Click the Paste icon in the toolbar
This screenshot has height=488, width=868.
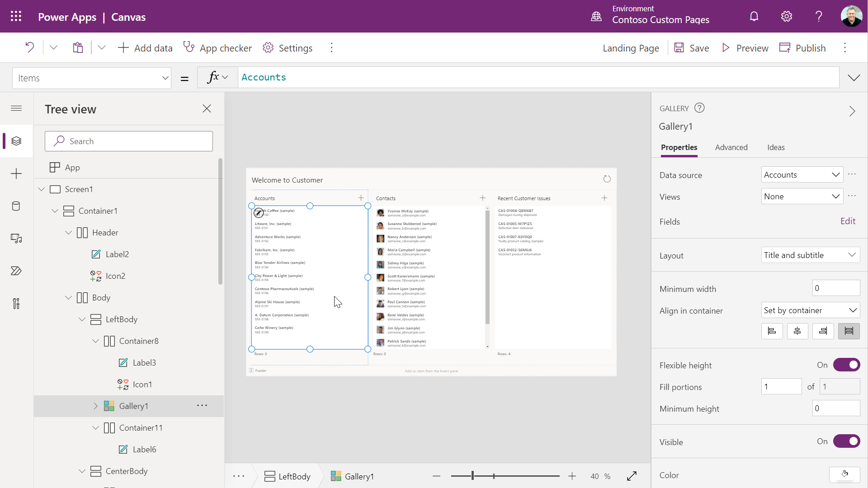pyautogui.click(x=78, y=47)
